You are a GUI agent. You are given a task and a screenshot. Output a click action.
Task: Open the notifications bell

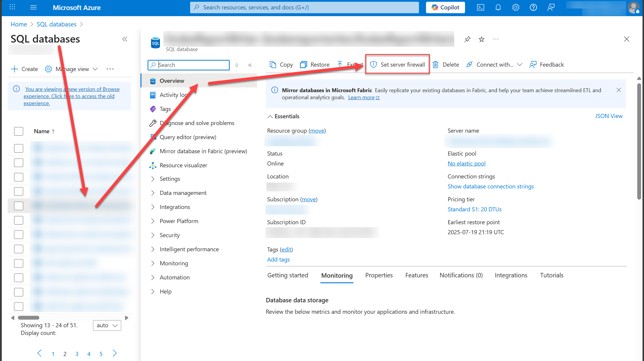pyautogui.click(x=498, y=7)
